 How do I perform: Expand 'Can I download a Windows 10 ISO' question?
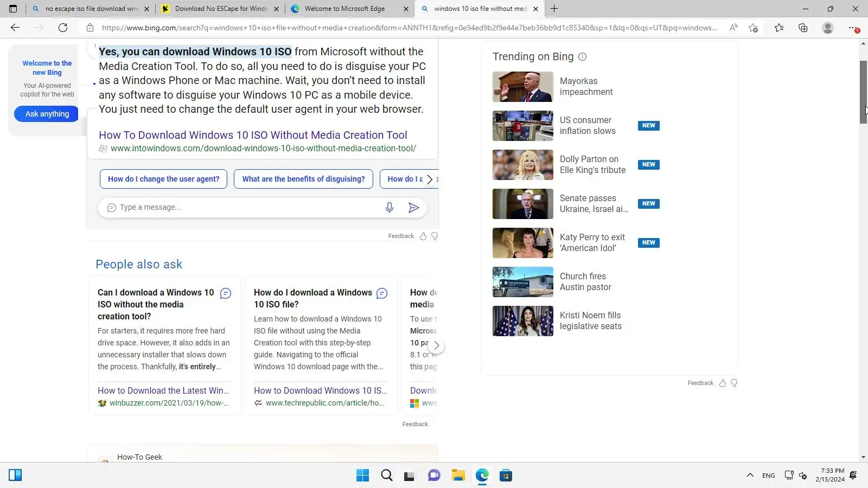tap(156, 304)
